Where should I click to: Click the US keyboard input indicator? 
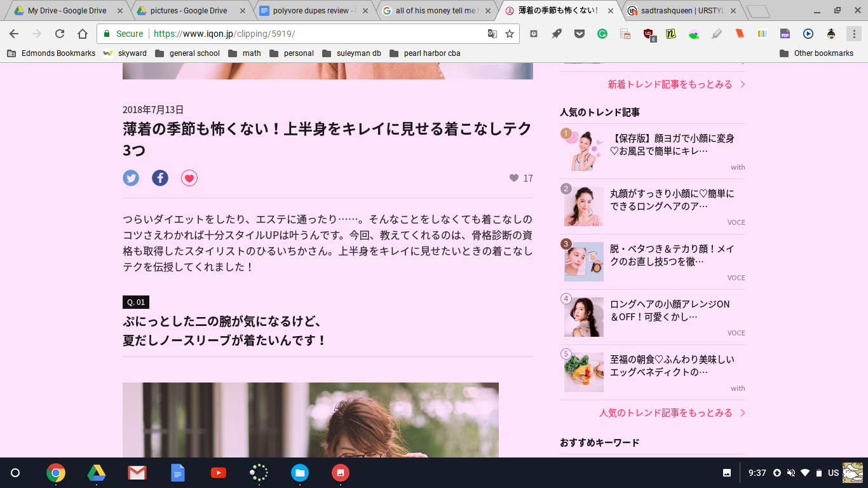coord(834,473)
